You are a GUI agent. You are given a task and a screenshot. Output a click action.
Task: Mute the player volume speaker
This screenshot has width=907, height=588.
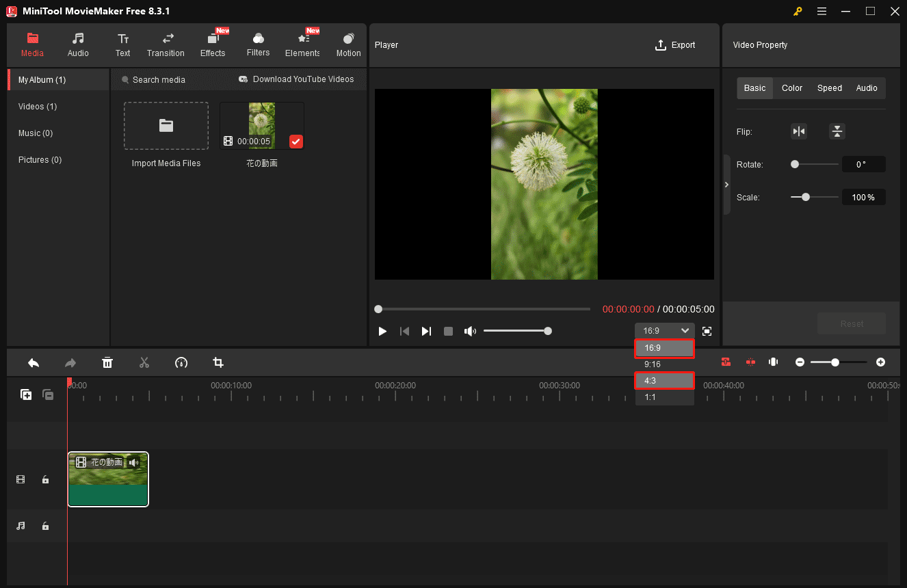(x=470, y=331)
